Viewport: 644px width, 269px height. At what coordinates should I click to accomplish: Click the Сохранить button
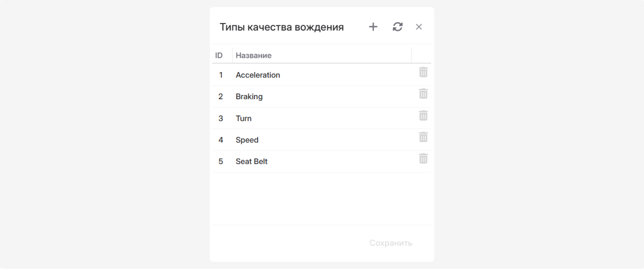(x=391, y=243)
